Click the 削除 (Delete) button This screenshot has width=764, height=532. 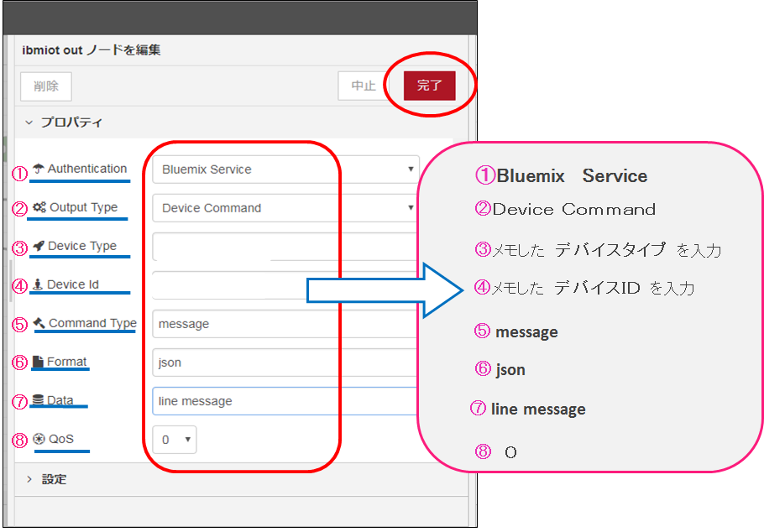[46, 86]
